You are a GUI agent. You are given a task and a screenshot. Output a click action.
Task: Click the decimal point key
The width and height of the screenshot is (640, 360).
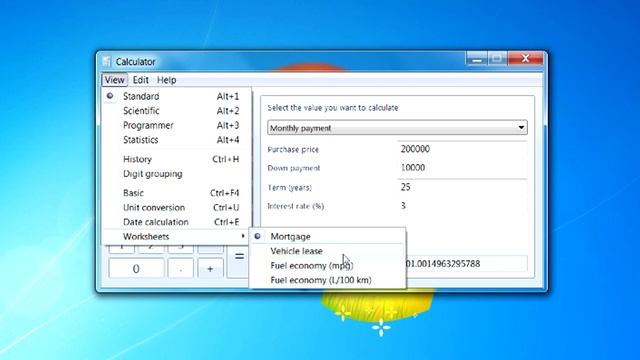pyautogui.click(x=180, y=269)
